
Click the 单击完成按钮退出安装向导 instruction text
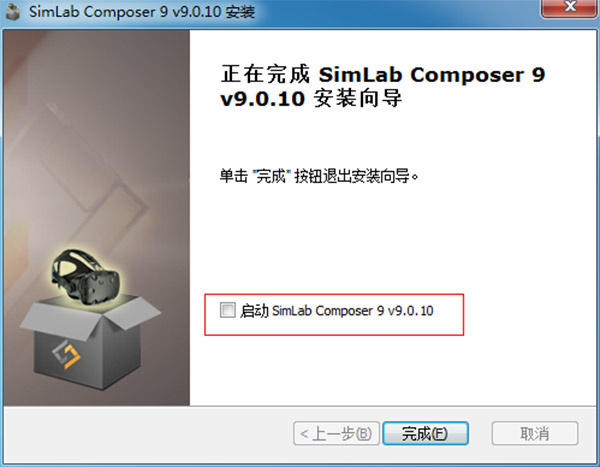pos(319,176)
